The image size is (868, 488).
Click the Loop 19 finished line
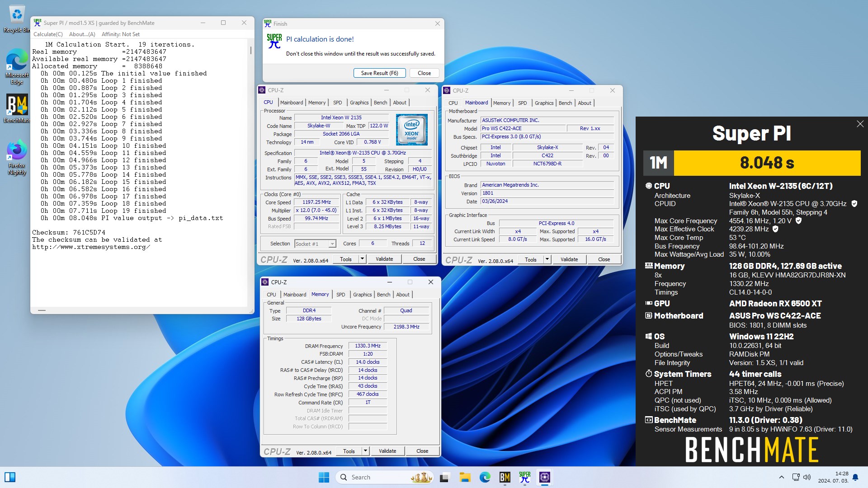click(x=103, y=211)
